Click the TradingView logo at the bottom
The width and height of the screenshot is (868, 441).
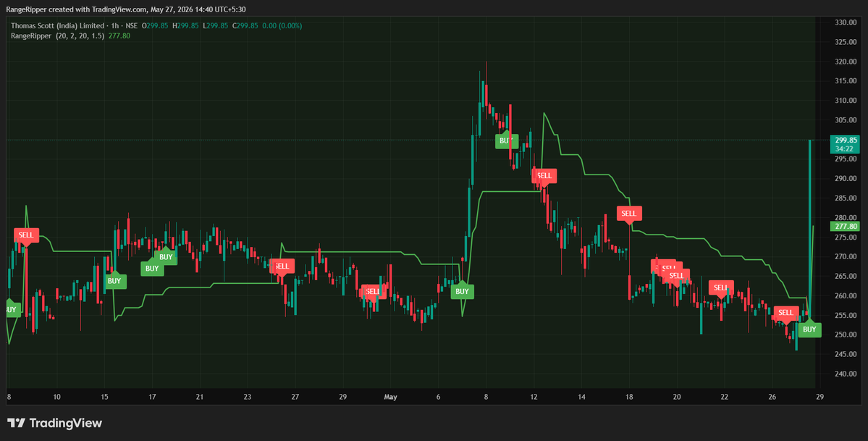click(x=54, y=423)
